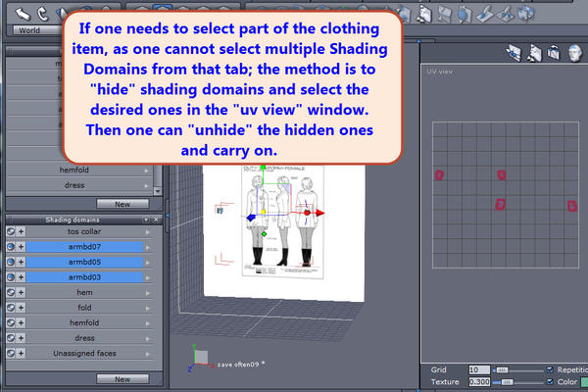The width and height of the screenshot is (588, 392).
Task: Click the head-shaped UV mapping icon
Action: pos(575,53)
